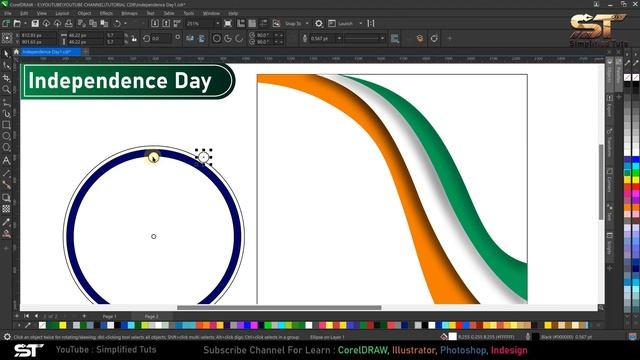Image resolution: width=640 pixels, height=360 pixels.
Task: Toggle Mirror horizontally button
Action: pyautogui.click(x=190, y=38)
